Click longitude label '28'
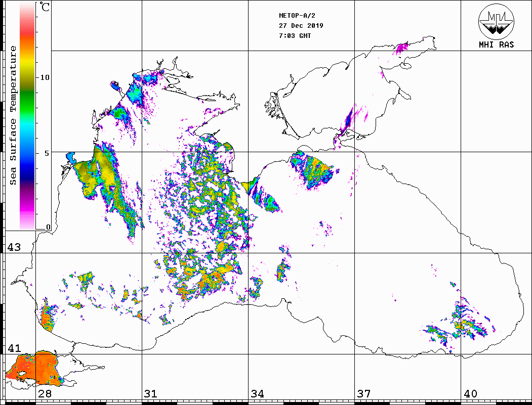This screenshot has height=405, width=532. click(45, 393)
